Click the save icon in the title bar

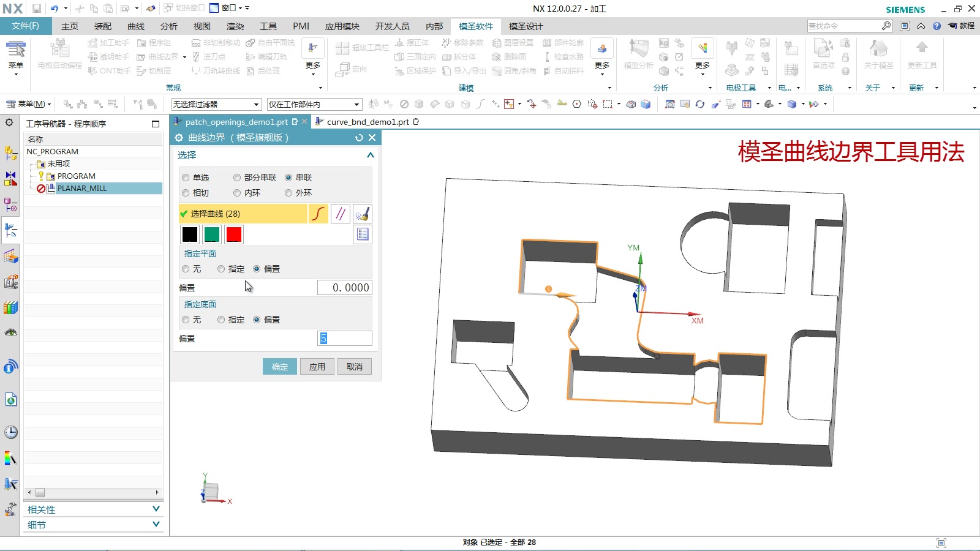pyautogui.click(x=37, y=9)
